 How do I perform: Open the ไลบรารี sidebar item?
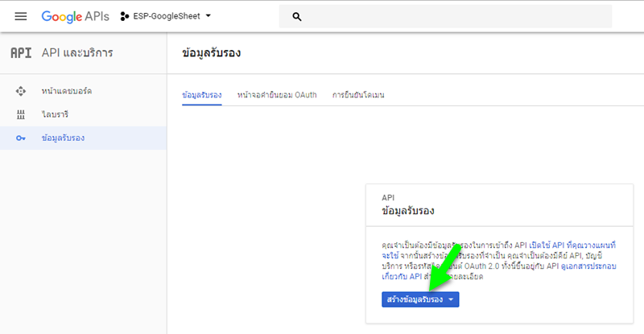(x=57, y=114)
